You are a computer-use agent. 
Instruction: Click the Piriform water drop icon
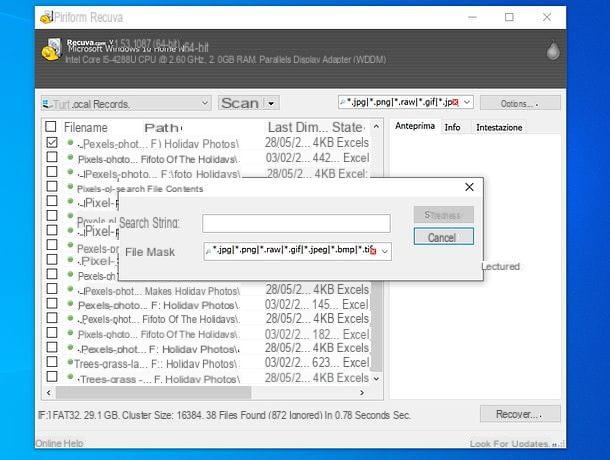tap(553, 50)
